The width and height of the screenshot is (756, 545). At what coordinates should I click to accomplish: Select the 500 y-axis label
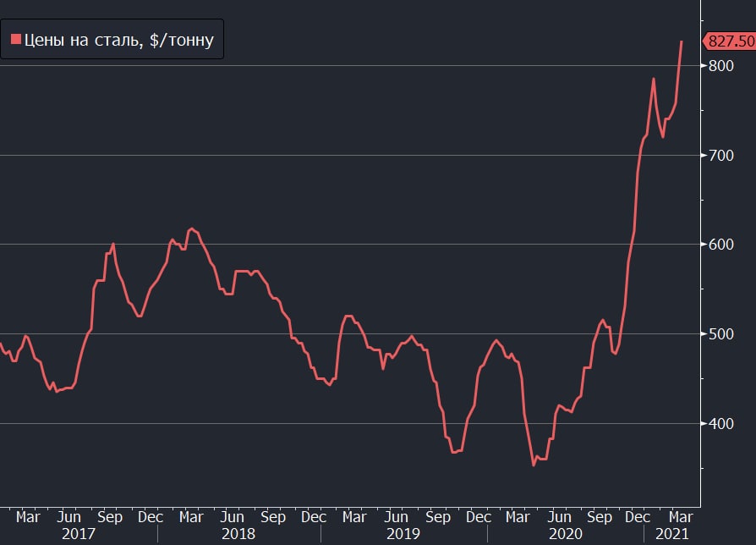click(x=721, y=333)
